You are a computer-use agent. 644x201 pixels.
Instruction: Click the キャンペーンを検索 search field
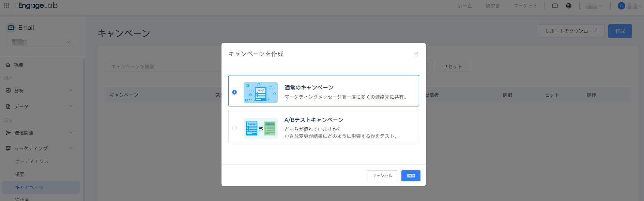pyautogui.click(x=164, y=67)
